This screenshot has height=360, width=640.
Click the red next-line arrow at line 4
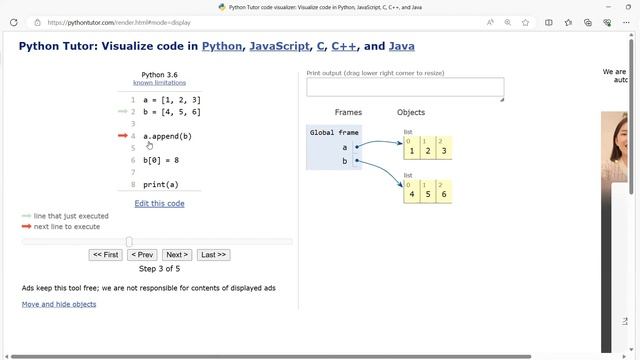point(123,136)
